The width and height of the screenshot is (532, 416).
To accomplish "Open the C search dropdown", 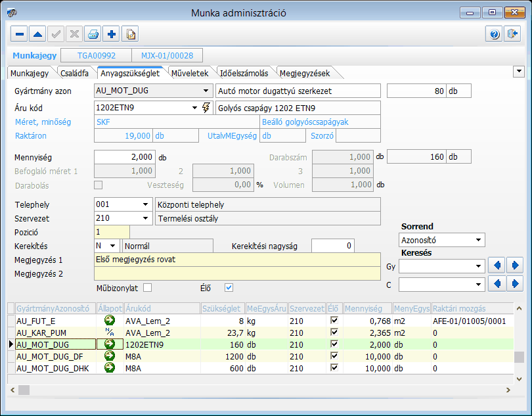I will click(478, 285).
